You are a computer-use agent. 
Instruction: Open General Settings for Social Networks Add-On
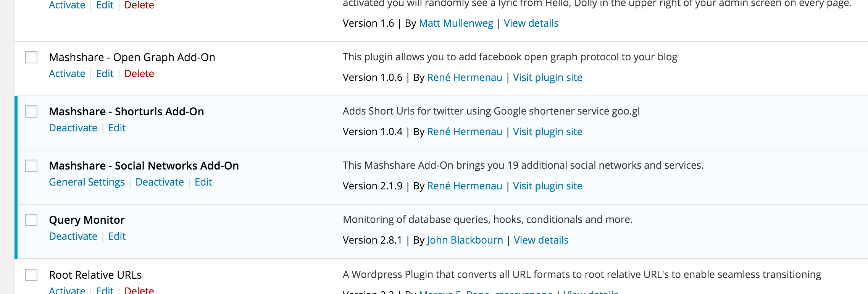point(87,182)
